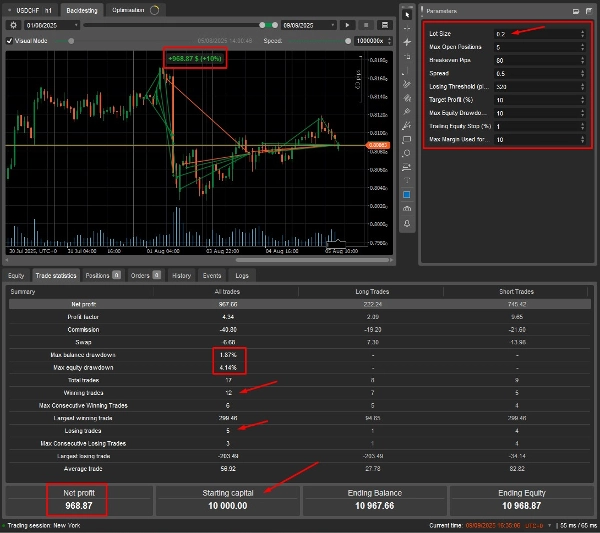Select the ellipse shape tool
The height and width of the screenshot is (533, 600).
pos(407,153)
